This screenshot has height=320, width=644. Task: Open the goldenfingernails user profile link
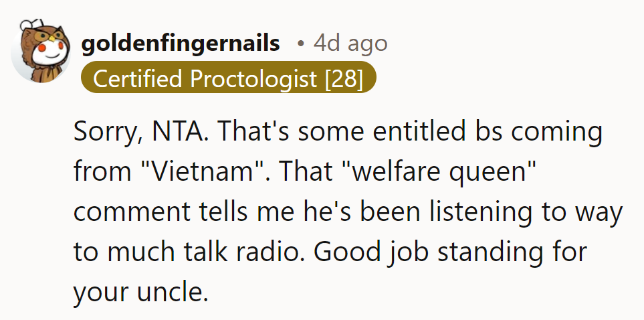click(180, 44)
